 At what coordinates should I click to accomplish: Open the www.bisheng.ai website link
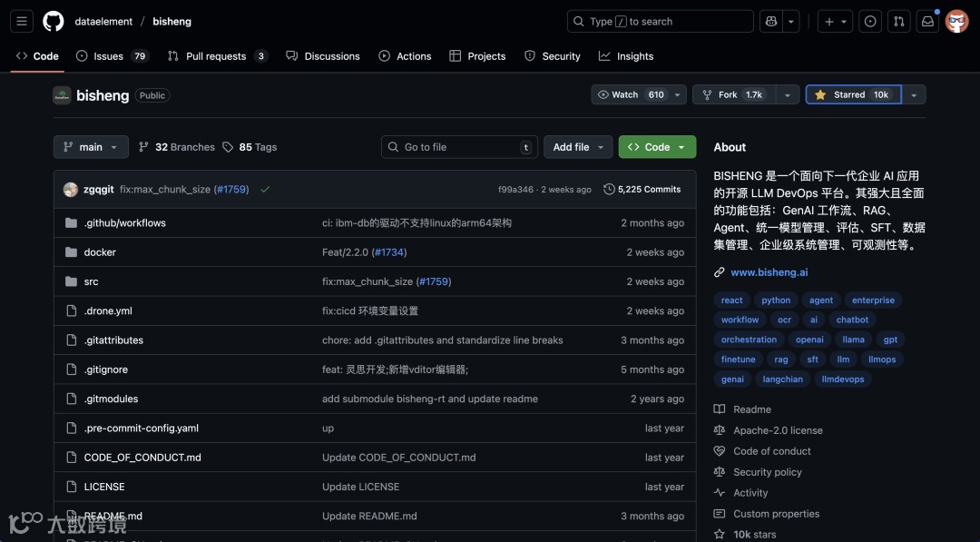pos(769,272)
